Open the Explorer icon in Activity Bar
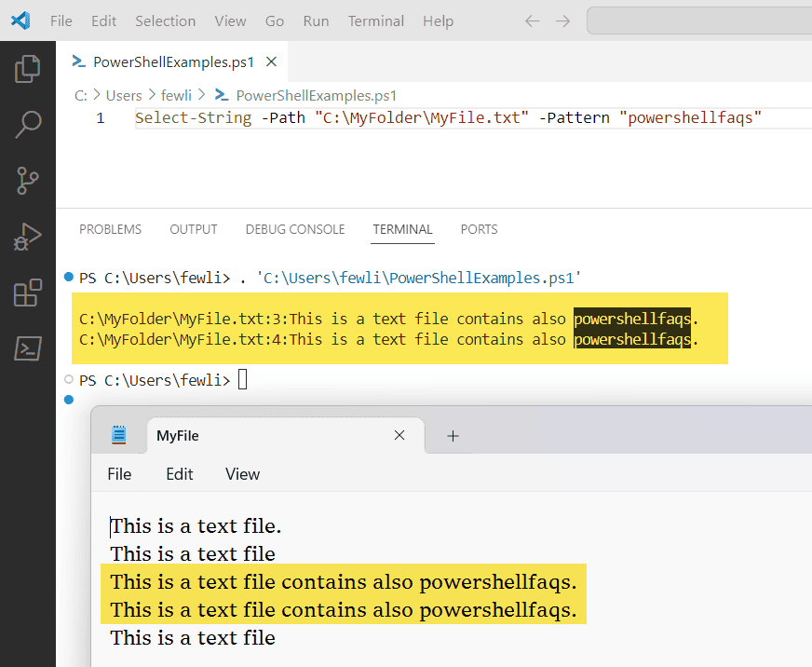This screenshot has width=812, height=667. [x=27, y=67]
